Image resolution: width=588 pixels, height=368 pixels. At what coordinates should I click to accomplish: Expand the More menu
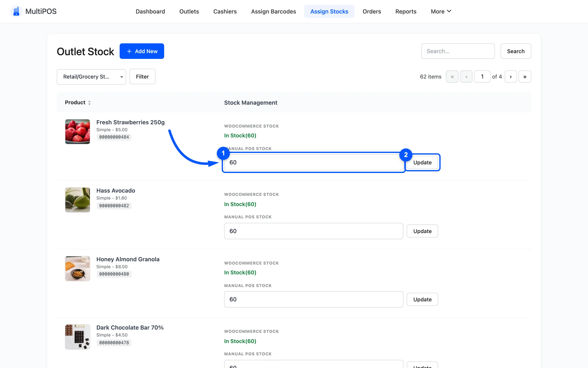pos(441,11)
